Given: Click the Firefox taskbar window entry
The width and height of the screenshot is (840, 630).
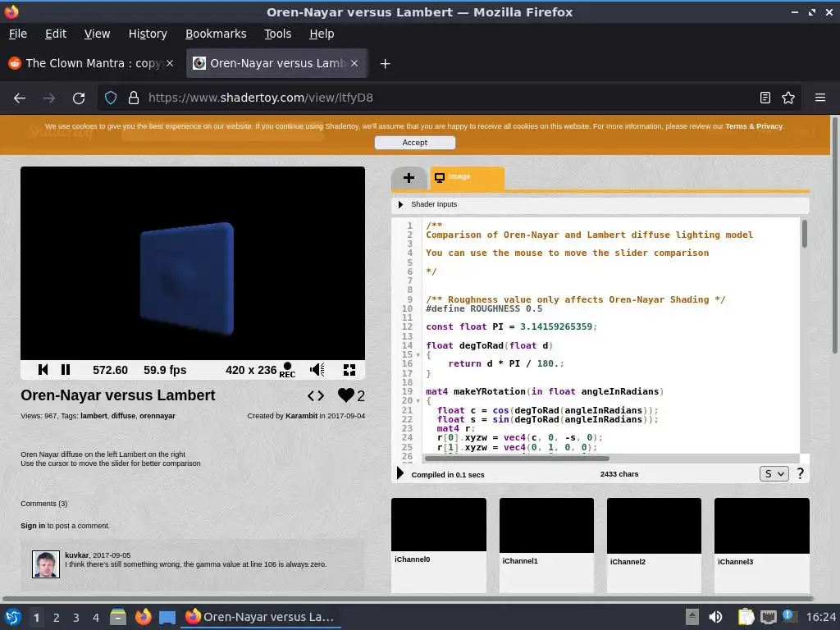Looking at the screenshot, I should (260, 617).
